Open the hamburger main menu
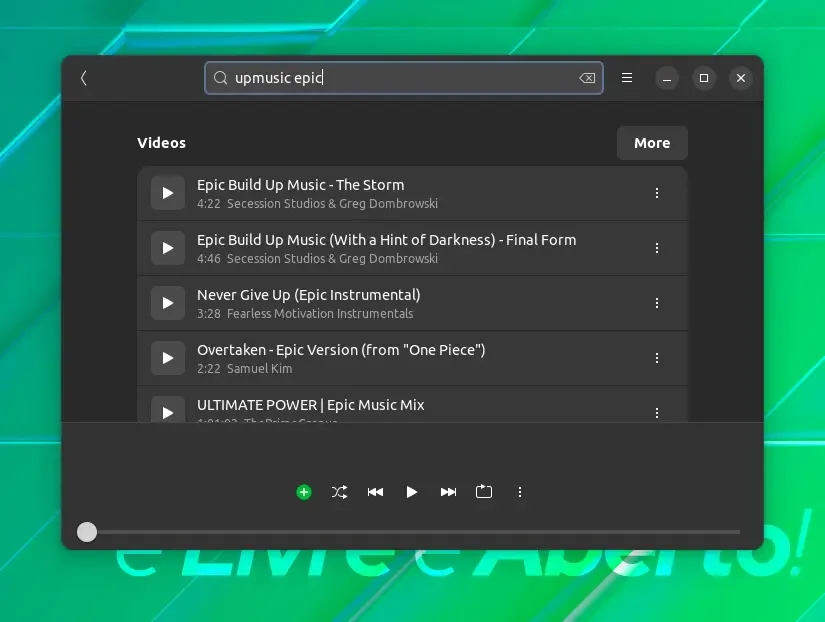The width and height of the screenshot is (825, 622). point(627,78)
